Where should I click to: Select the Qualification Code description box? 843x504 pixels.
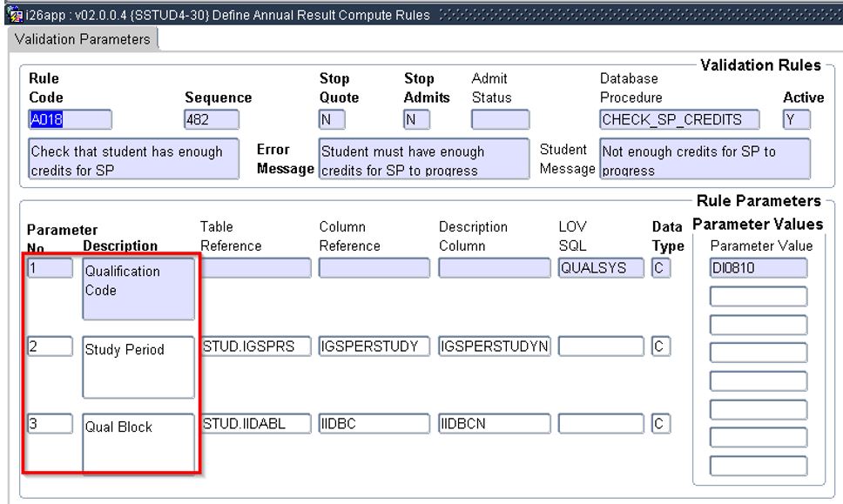138,288
